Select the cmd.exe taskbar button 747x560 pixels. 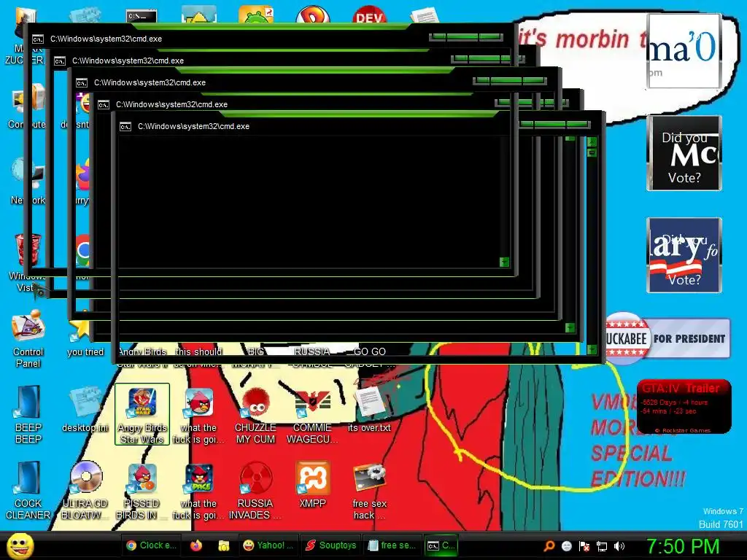[x=441, y=545]
